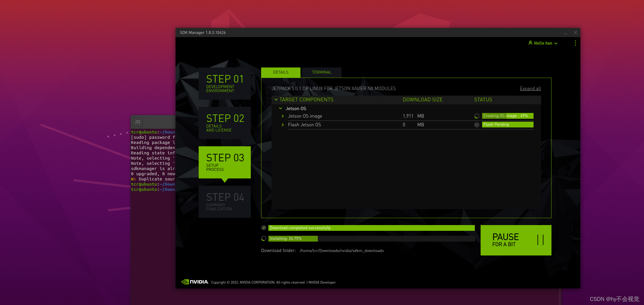Image resolution: width=644 pixels, height=305 pixels.
Task: Click the Creating OS image spinner icon
Action: (x=477, y=116)
